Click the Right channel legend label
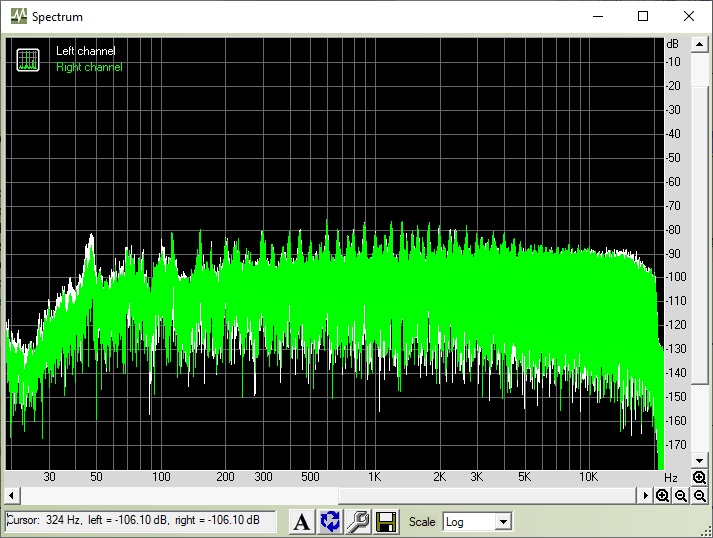This screenshot has width=713, height=538. (89, 67)
